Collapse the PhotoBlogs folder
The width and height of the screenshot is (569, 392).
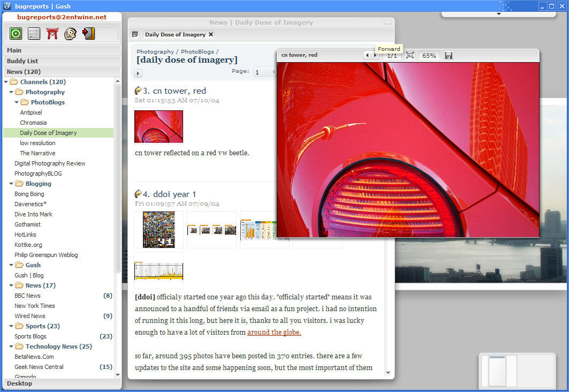pyautogui.click(x=17, y=102)
